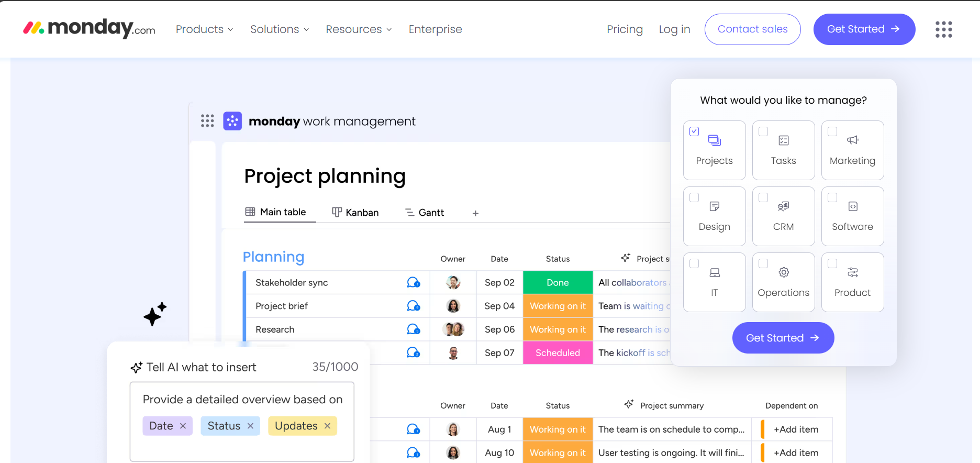Open the Pricing link
This screenshot has height=463, width=980.
click(x=625, y=29)
